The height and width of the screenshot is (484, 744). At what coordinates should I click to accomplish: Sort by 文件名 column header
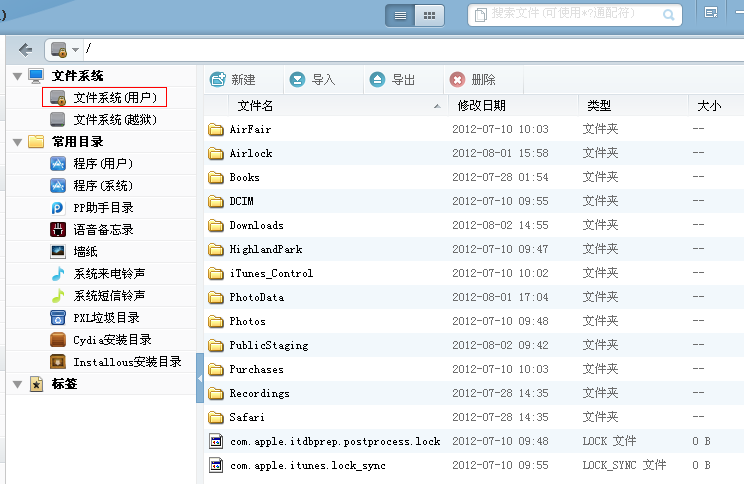256,105
